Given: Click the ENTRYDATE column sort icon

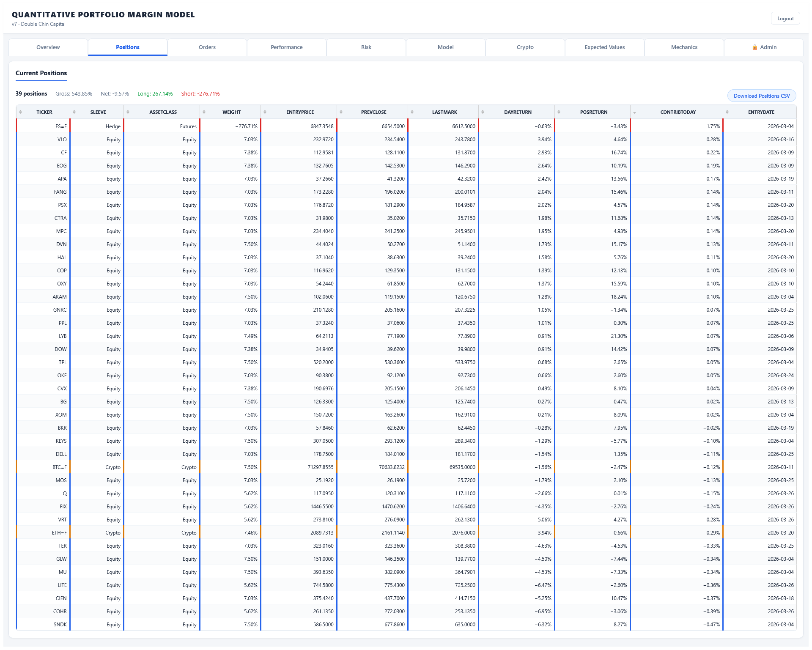Looking at the screenshot, I should tap(727, 112).
